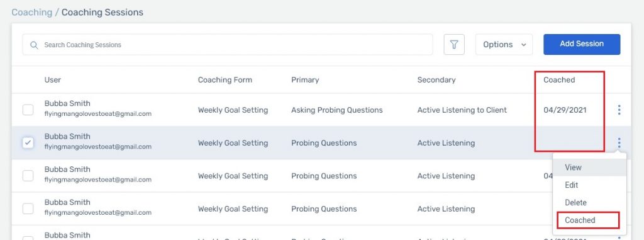Expand the Options dropdown
Viewport: 644px width, 240px height.
[x=504, y=45]
